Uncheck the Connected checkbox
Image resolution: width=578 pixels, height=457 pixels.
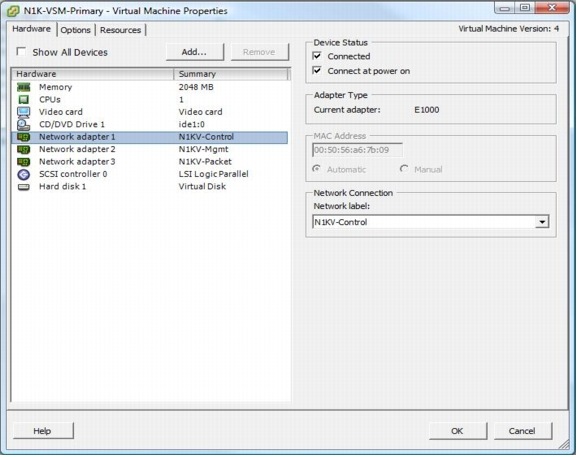pyautogui.click(x=317, y=56)
